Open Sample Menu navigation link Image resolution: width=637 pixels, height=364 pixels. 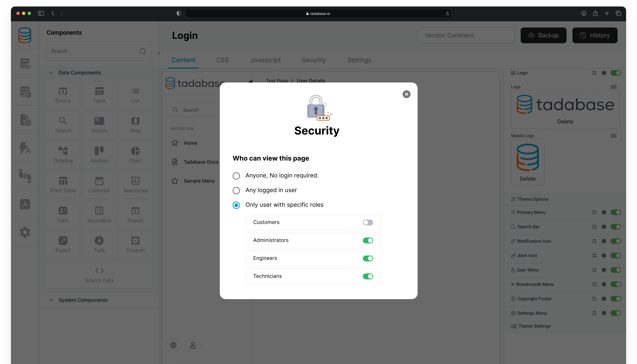pos(199,181)
